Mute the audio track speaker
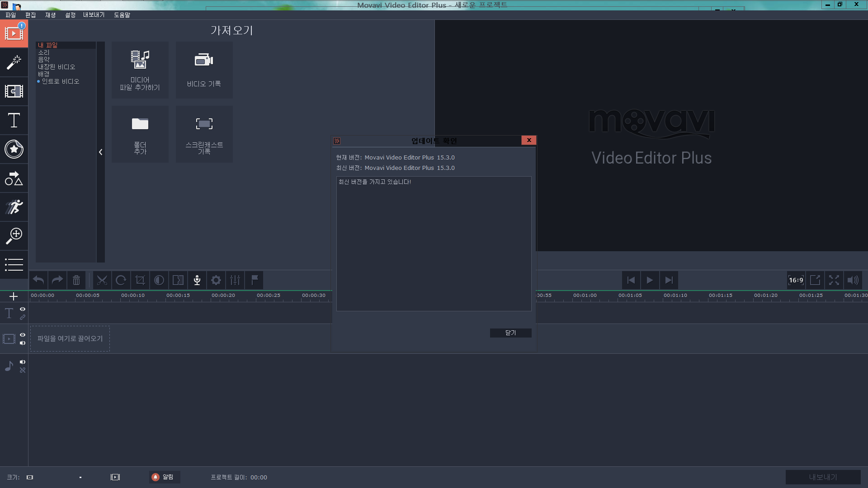The image size is (868, 488). 23,362
